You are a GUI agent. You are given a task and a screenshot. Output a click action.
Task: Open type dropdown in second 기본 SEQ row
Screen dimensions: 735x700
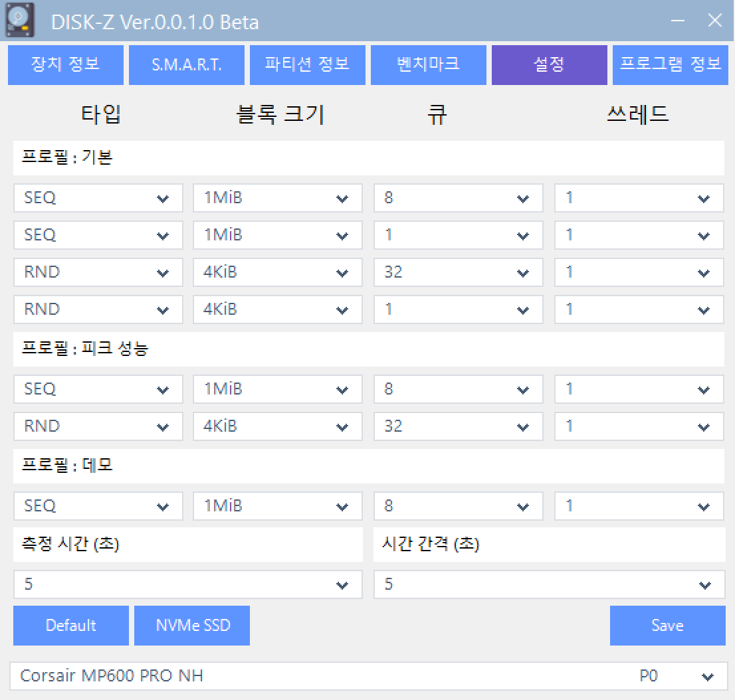click(x=98, y=234)
